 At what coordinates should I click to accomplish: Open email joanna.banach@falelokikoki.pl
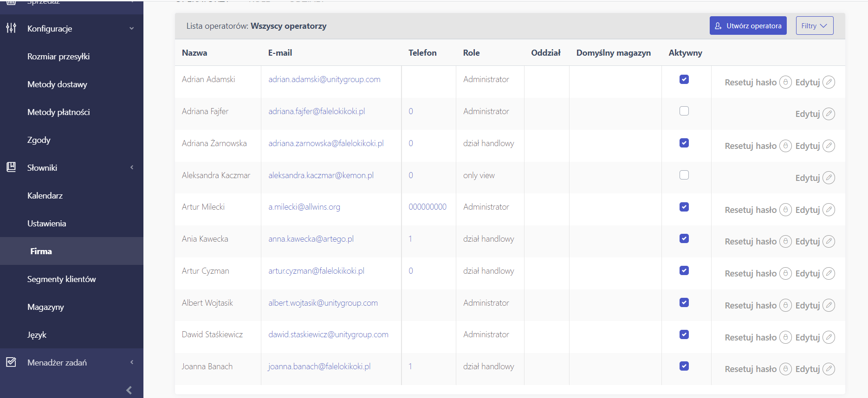pyautogui.click(x=319, y=366)
